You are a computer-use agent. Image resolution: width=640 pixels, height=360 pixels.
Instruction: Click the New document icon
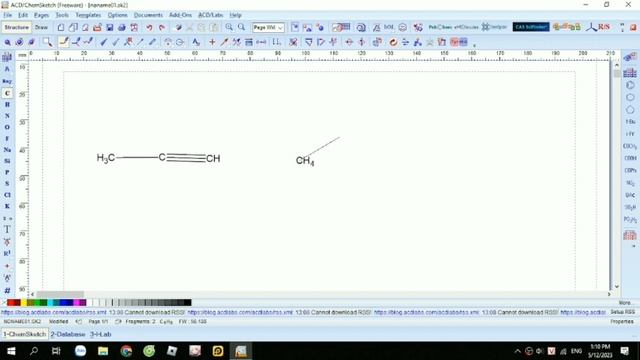[60, 27]
